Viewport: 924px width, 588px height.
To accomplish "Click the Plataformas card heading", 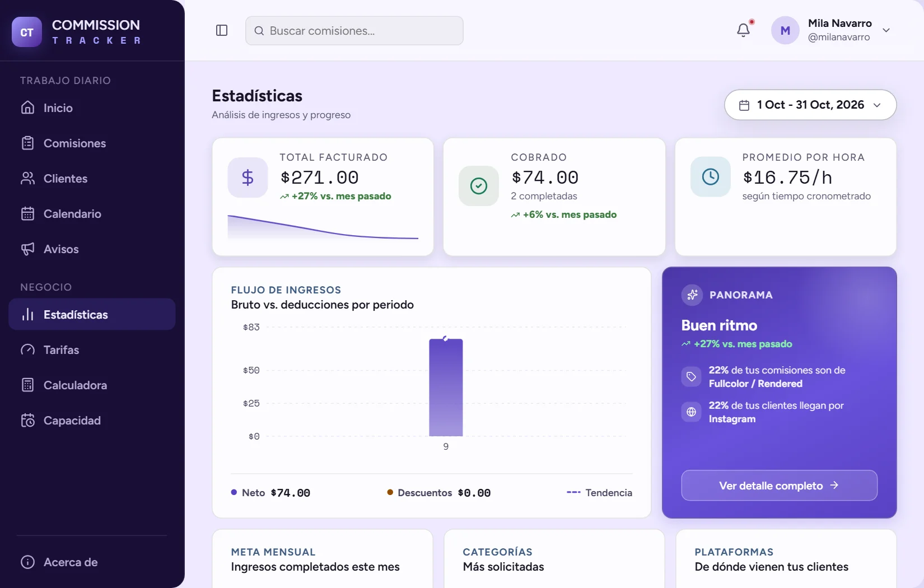I will (734, 552).
